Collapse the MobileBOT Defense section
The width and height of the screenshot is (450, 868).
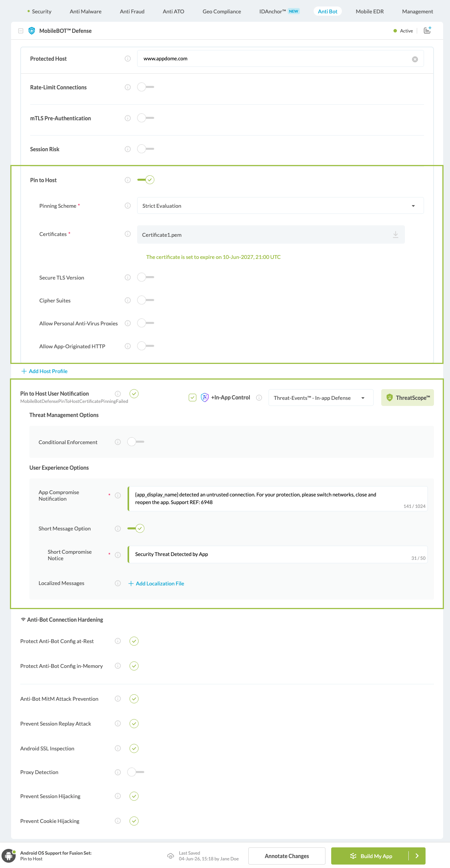point(21,31)
